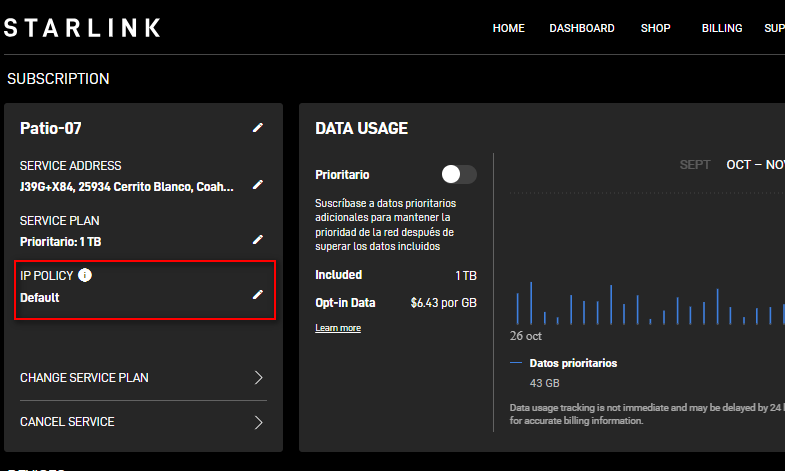This screenshot has width=785, height=471.
Task: Enable the Prioritario data toggle
Action: [459, 174]
